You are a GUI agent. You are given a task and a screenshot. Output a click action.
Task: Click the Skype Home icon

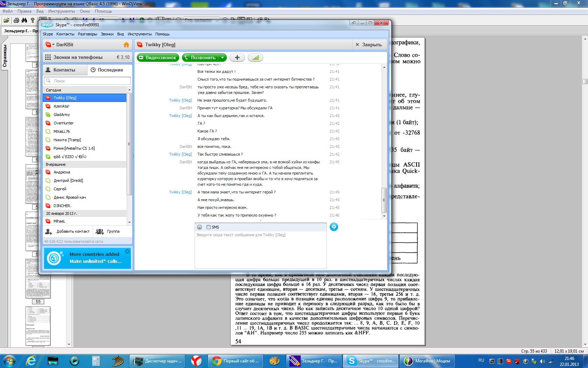coord(126,45)
